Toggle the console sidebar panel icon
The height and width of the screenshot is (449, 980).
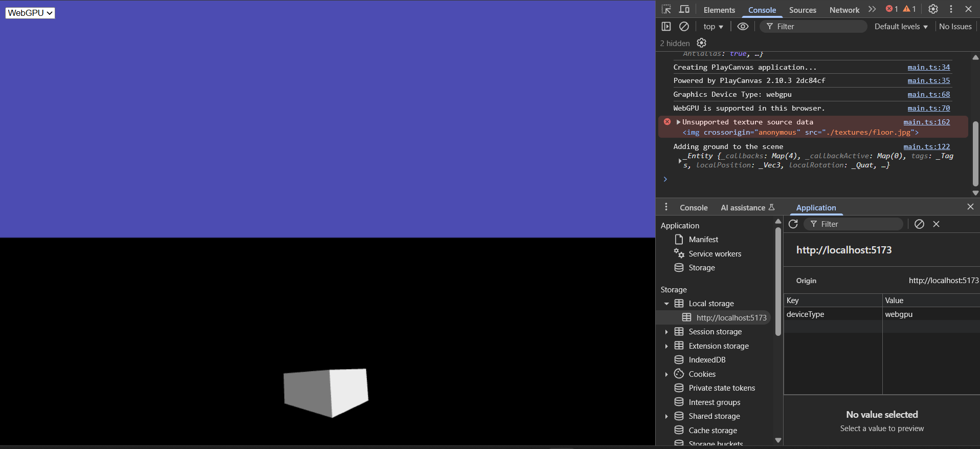click(666, 27)
